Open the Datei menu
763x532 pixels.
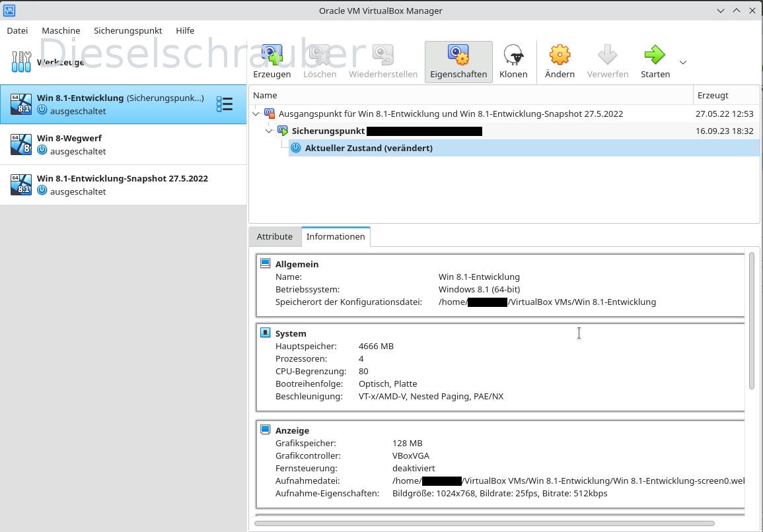18,30
